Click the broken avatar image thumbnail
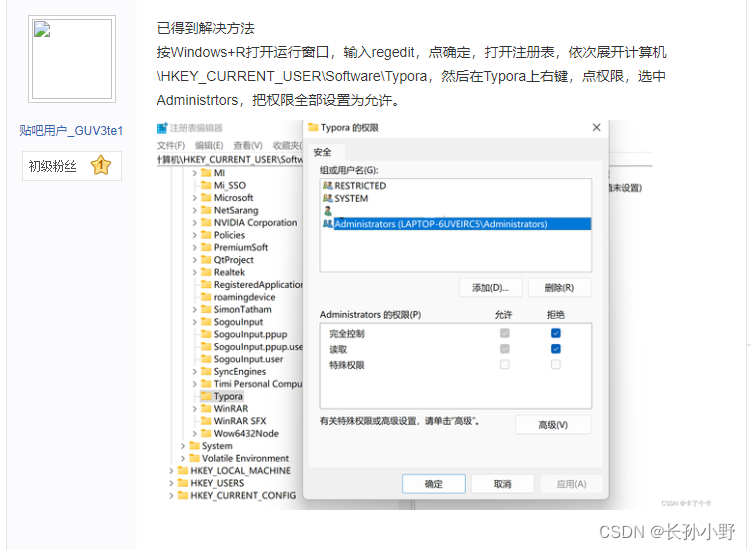The height and width of the screenshot is (550, 751). tap(72, 59)
